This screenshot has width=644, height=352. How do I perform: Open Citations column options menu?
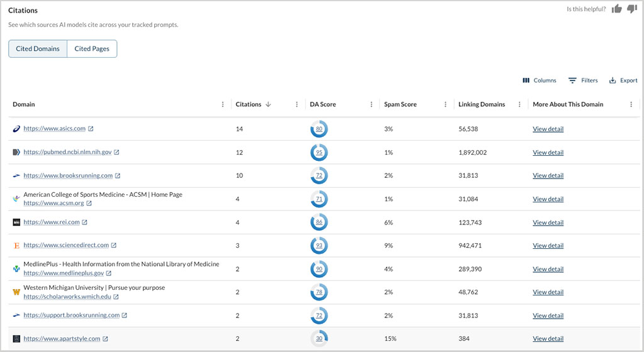[297, 104]
